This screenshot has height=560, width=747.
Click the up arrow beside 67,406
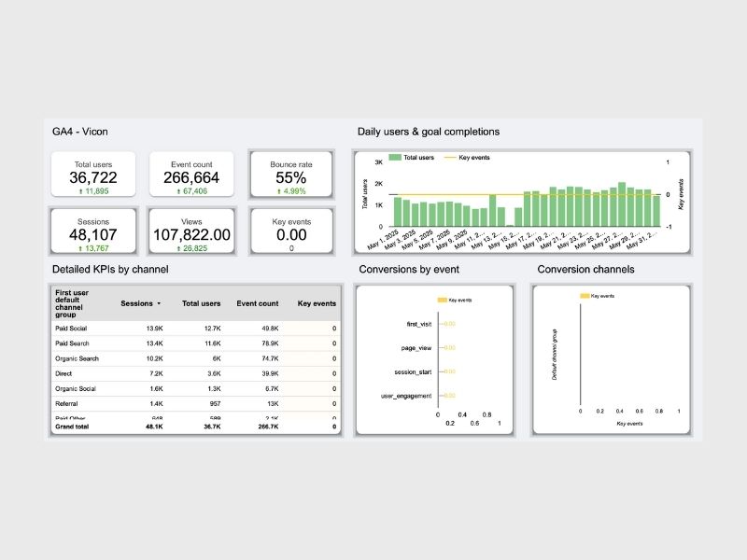coord(178,191)
